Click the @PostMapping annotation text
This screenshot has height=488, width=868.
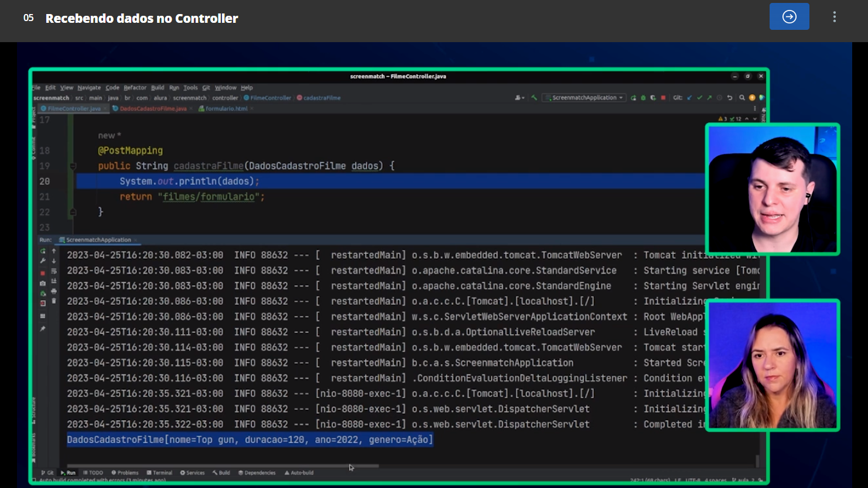(x=131, y=150)
